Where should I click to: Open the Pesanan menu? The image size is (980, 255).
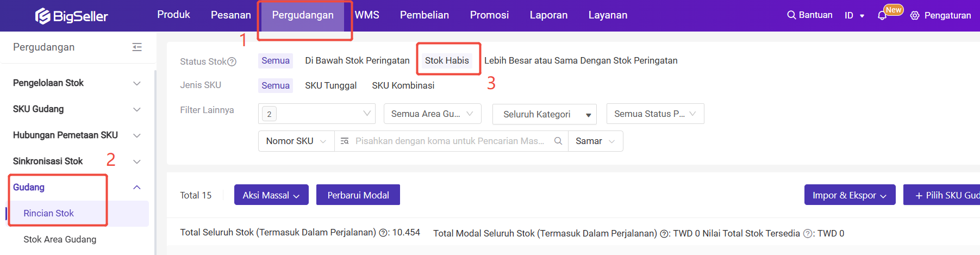click(x=231, y=15)
